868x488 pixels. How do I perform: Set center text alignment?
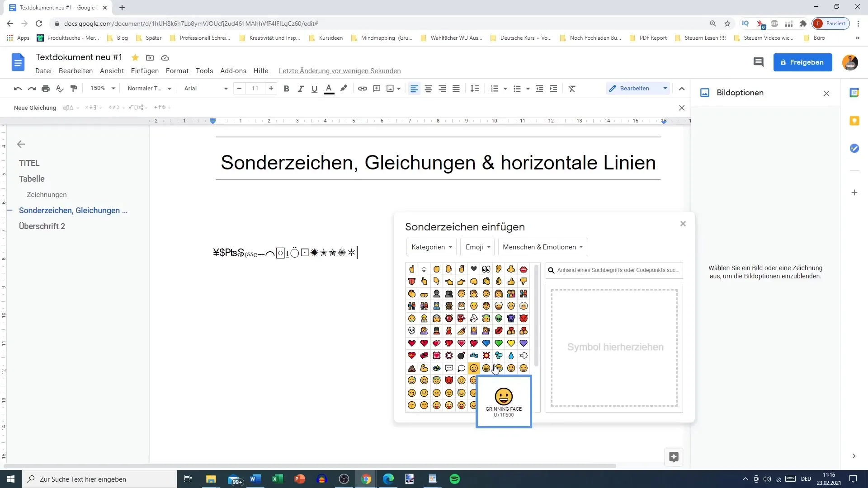click(428, 89)
